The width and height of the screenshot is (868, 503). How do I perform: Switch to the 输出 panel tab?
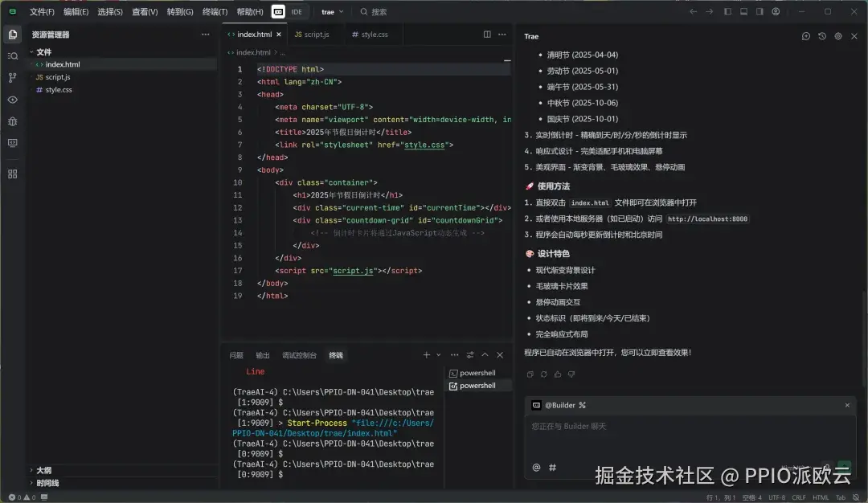click(x=262, y=355)
